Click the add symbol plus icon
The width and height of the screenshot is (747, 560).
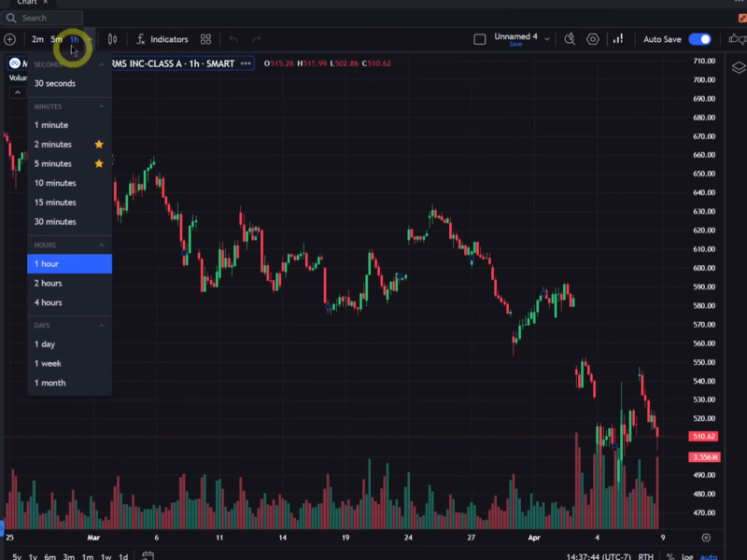coord(9,39)
